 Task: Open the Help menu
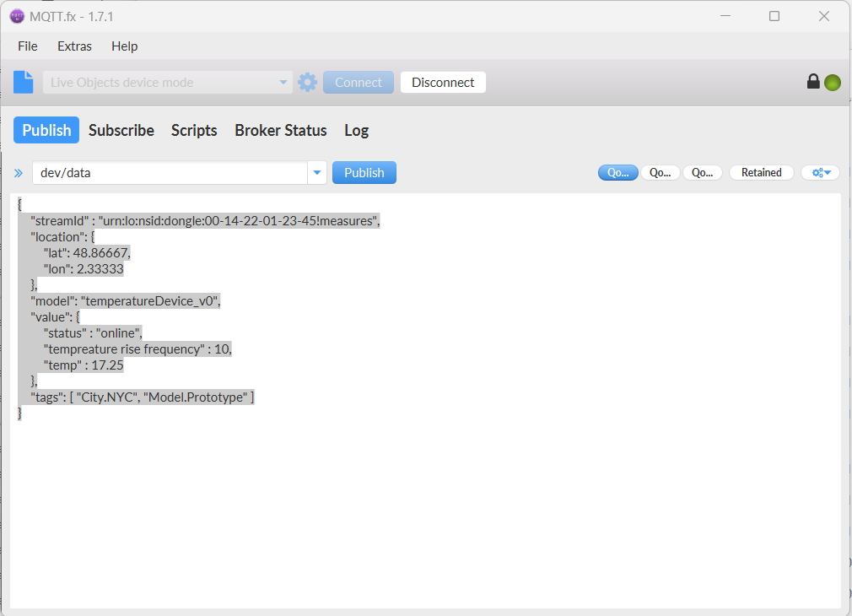coord(125,46)
